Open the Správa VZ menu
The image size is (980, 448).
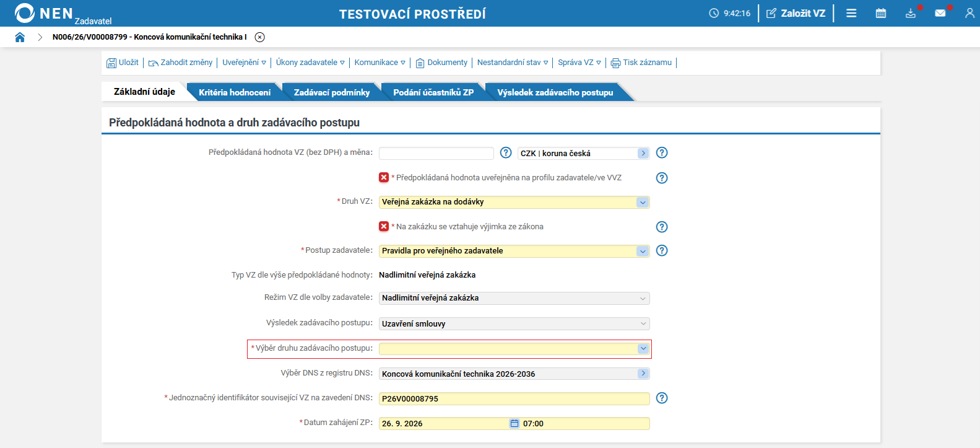click(x=579, y=63)
